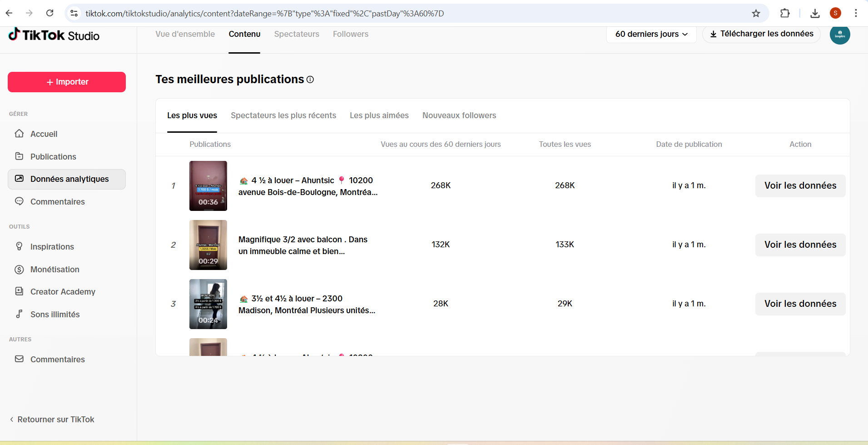Bookmark this page with the star icon
The width and height of the screenshot is (868, 445).
tap(756, 13)
